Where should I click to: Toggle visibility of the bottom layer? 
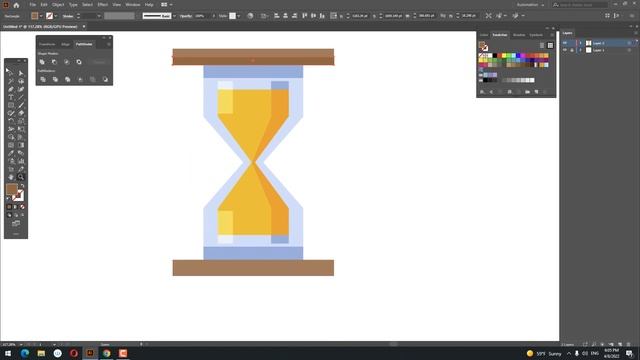565,50
